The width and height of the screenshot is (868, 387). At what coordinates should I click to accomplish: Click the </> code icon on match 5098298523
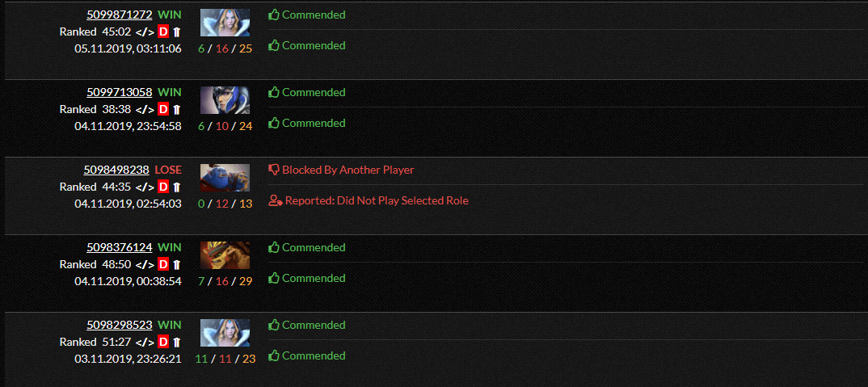[x=144, y=342]
